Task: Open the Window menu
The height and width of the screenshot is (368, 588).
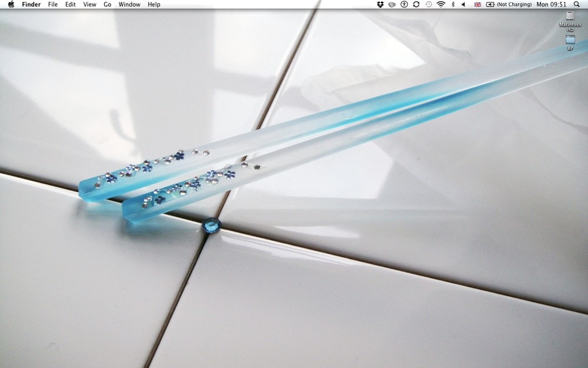Action: [129, 4]
